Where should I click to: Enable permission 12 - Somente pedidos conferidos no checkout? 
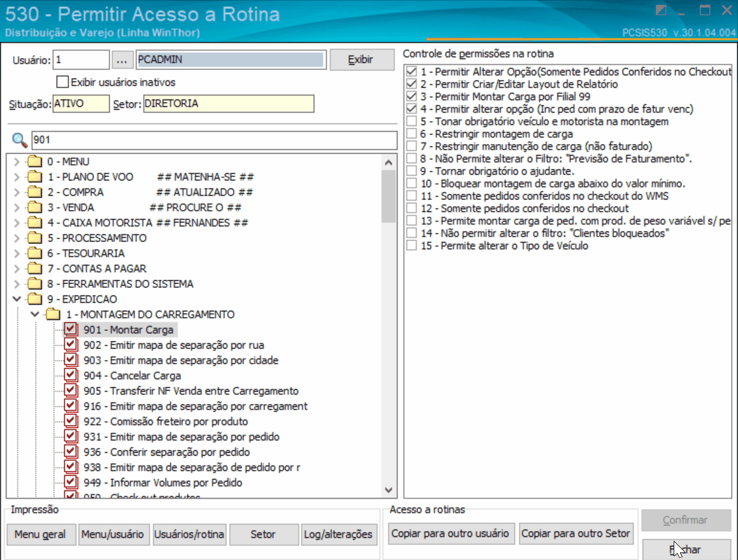[411, 208]
